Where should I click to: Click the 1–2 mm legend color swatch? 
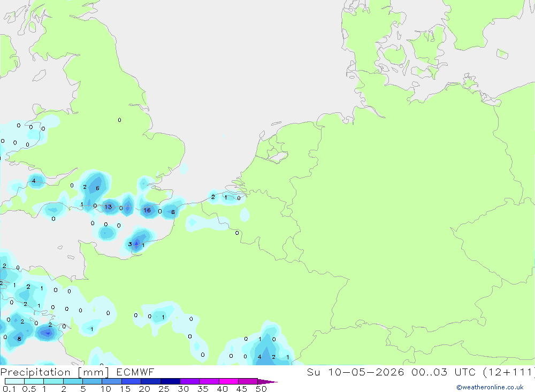click(53, 381)
